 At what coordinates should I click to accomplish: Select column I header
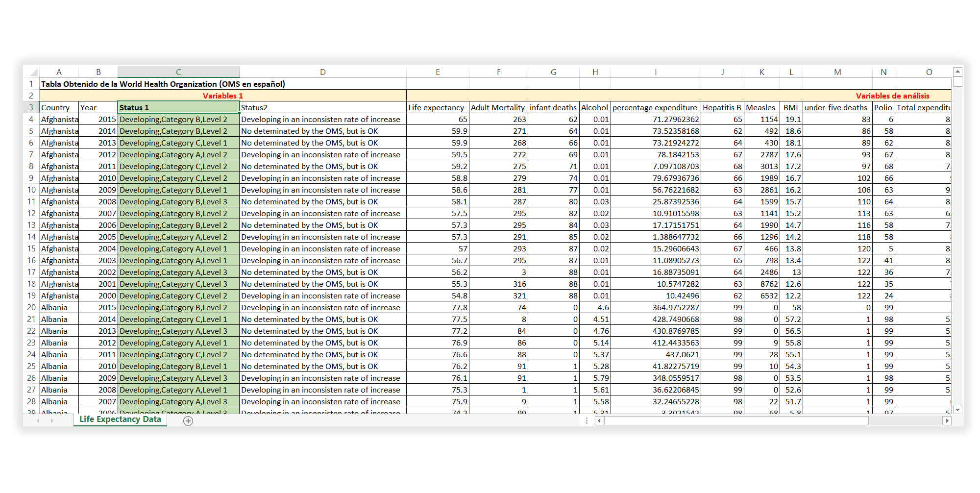pos(656,72)
